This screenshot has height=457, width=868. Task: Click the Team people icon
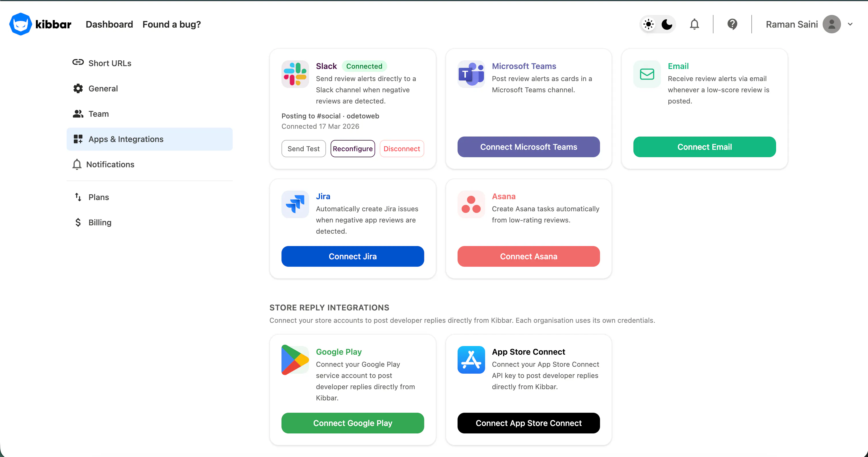(x=78, y=114)
